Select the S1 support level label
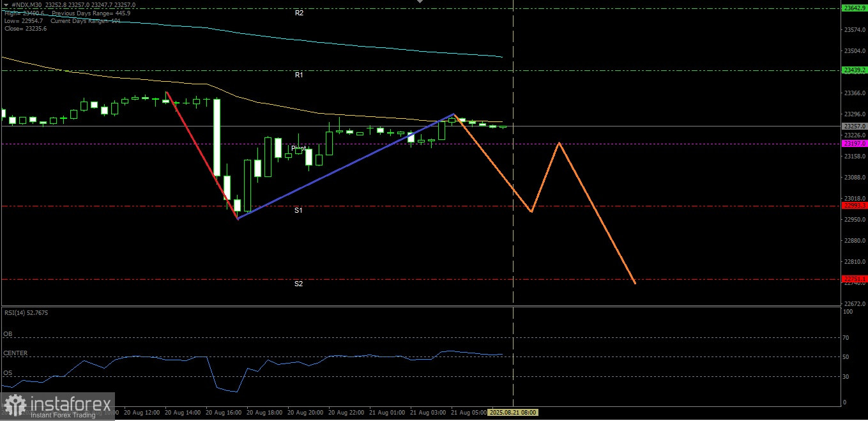Image resolution: width=868 pixels, height=421 pixels. tap(298, 210)
